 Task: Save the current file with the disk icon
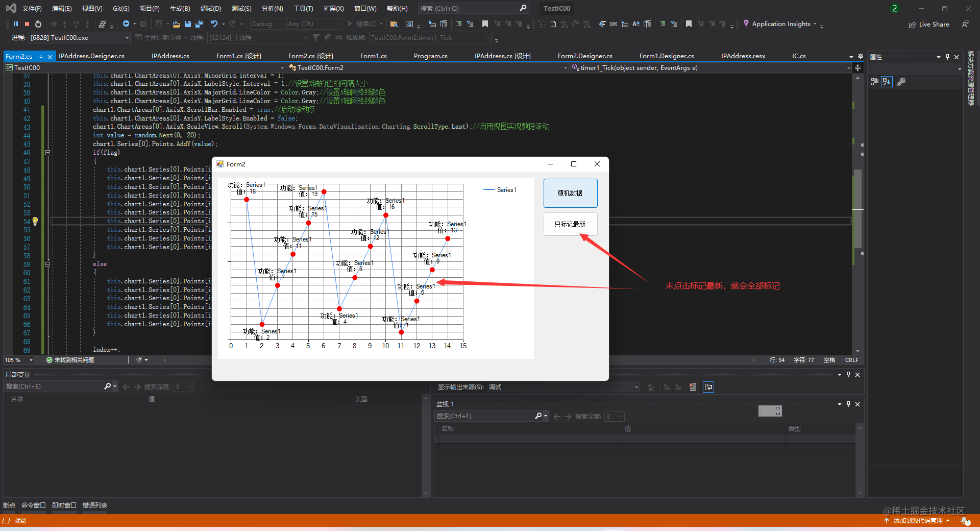tap(188, 24)
